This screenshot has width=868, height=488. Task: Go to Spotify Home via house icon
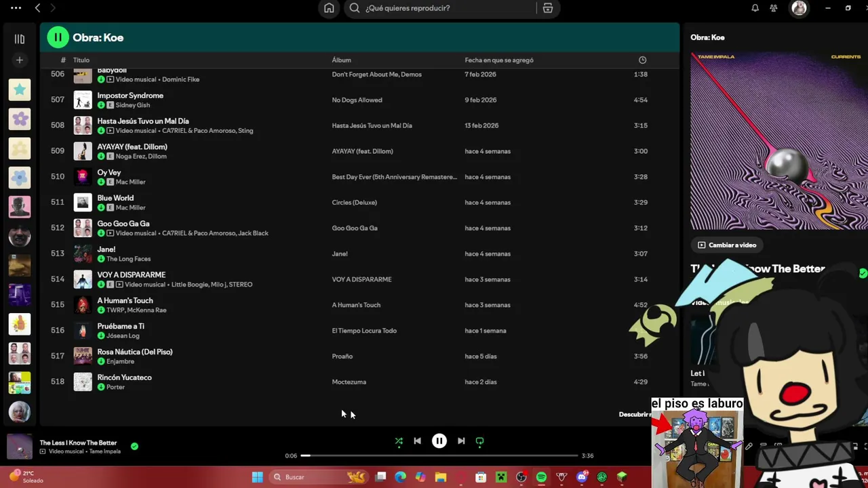[329, 8]
